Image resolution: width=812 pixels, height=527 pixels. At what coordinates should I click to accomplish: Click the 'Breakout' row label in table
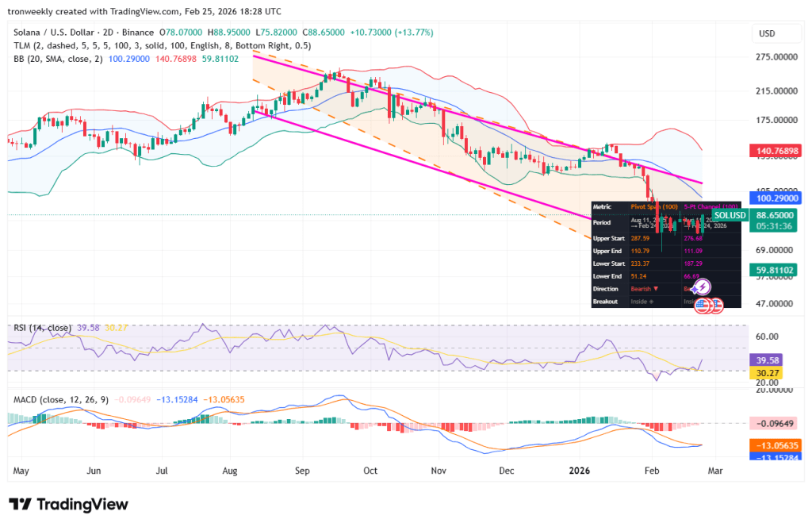pos(605,302)
